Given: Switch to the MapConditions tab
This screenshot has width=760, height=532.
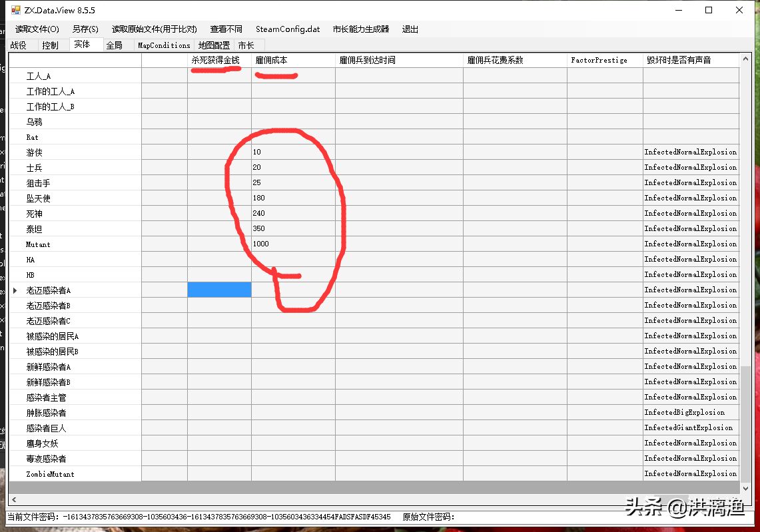Looking at the screenshot, I should click(x=164, y=45).
